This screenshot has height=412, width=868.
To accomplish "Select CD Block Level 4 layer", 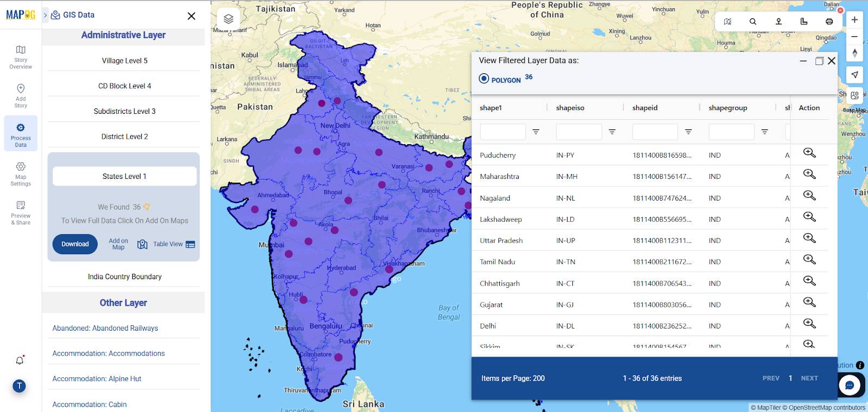I will click(x=124, y=86).
